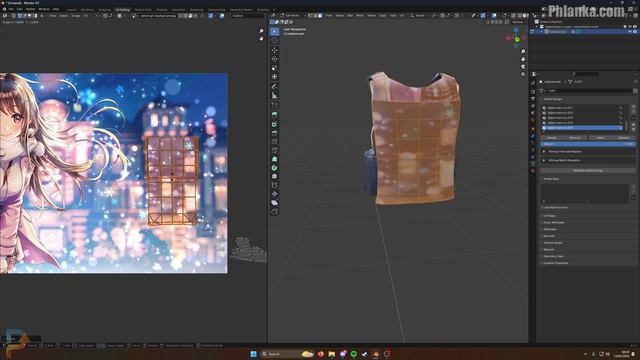The image size is (640, 360).
Task: Add a new vertex group with plus button
Action: [x=633, y=107]
